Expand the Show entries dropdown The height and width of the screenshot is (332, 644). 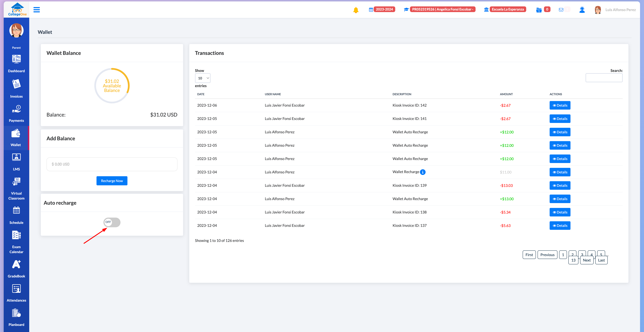point(203,78)
